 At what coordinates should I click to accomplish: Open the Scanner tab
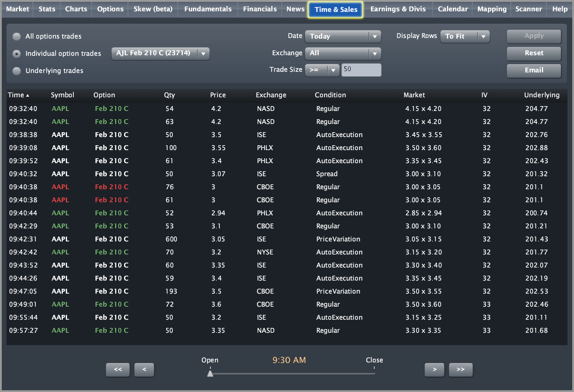[x=529, y=9]
